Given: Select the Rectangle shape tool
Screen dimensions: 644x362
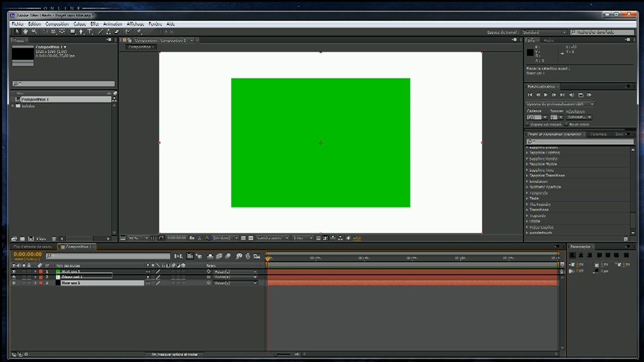Looking at the screenshot, I should coord(73,32).
